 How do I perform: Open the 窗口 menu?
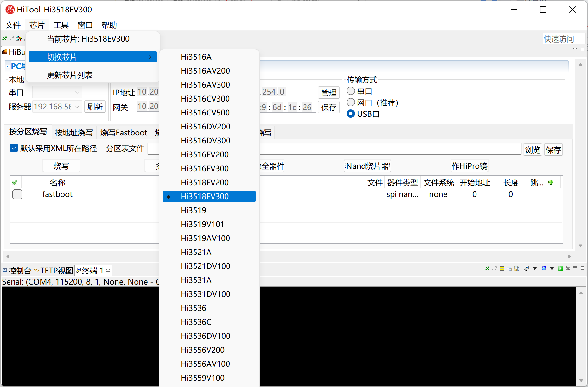tap(85, 25)
